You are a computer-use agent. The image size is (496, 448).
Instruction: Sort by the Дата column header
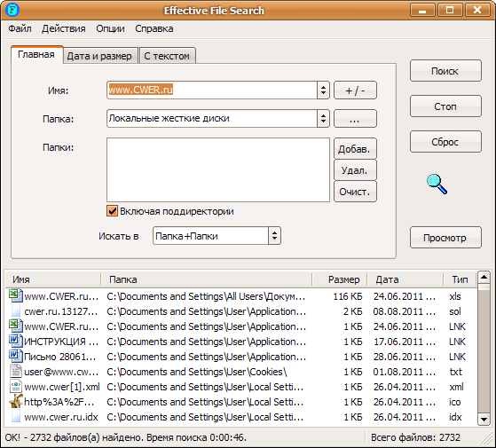point(405,279)
